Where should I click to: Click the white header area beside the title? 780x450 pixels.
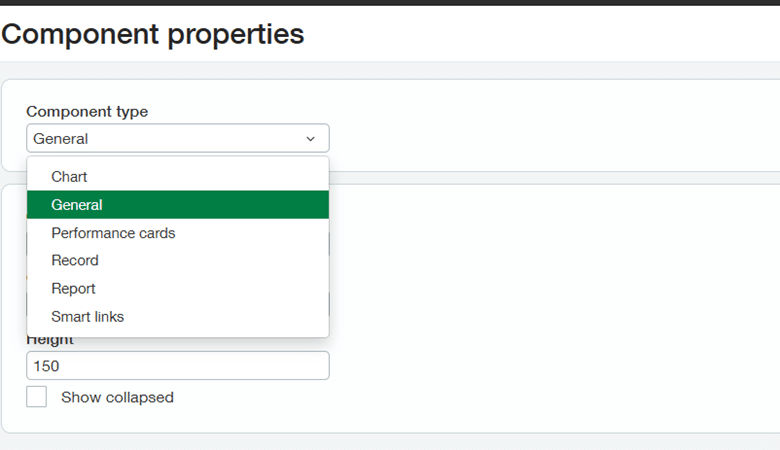pyautogui.click(x=550, y=34)
